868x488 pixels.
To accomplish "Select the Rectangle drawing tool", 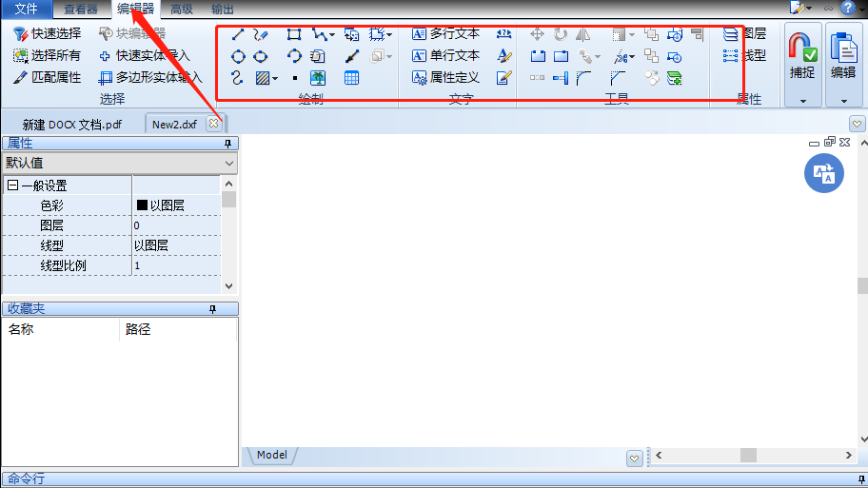I will pos(294,34).
